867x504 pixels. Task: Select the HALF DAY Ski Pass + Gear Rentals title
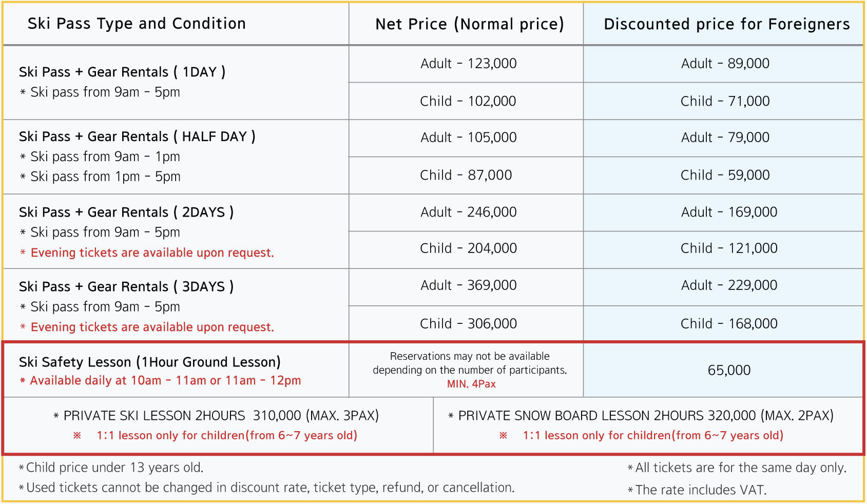[137, 137]
